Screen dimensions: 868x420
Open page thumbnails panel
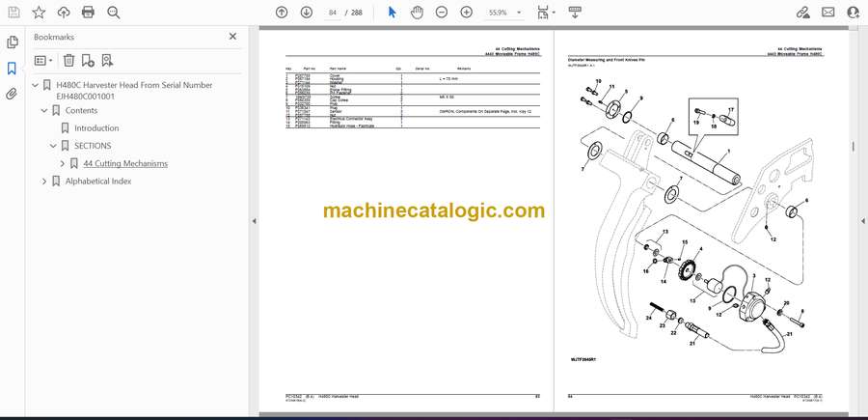tap(13, 42)
